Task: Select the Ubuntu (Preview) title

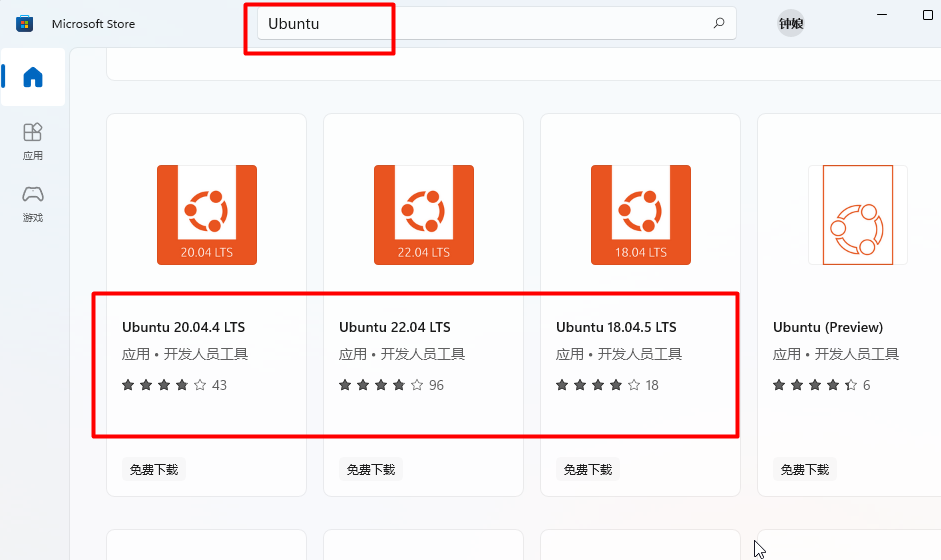Action: 828,327
